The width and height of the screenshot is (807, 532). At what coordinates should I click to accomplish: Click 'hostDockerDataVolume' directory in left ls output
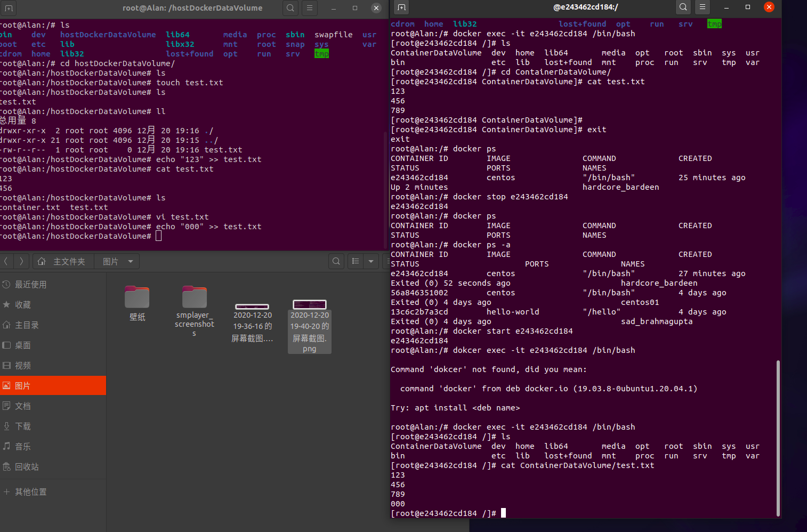[108, 35]
